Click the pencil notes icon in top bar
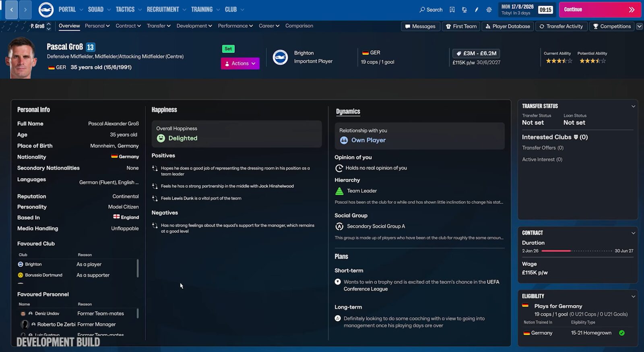 [477, 10]
